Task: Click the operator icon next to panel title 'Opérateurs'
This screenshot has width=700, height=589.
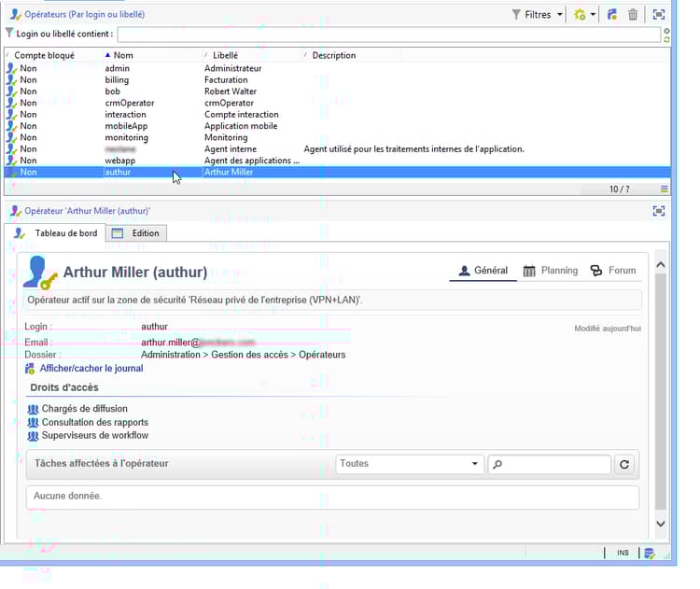Action: click(15, 15)
